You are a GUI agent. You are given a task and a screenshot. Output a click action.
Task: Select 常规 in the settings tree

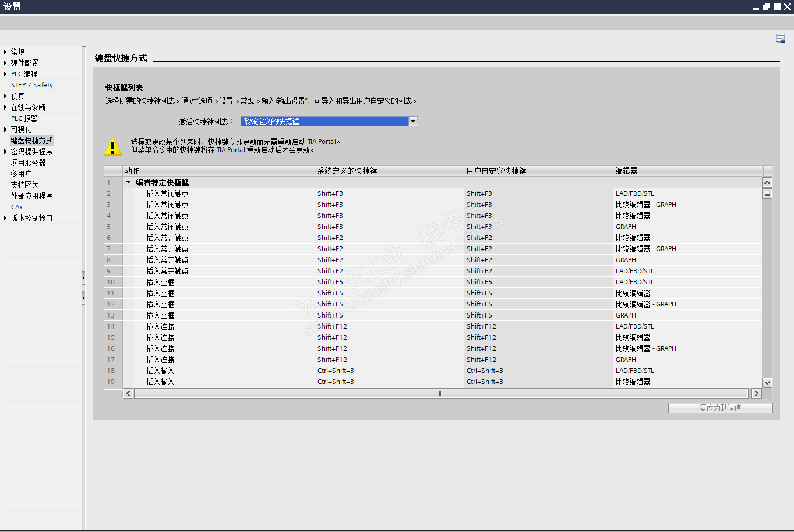(x=18, y=52)
